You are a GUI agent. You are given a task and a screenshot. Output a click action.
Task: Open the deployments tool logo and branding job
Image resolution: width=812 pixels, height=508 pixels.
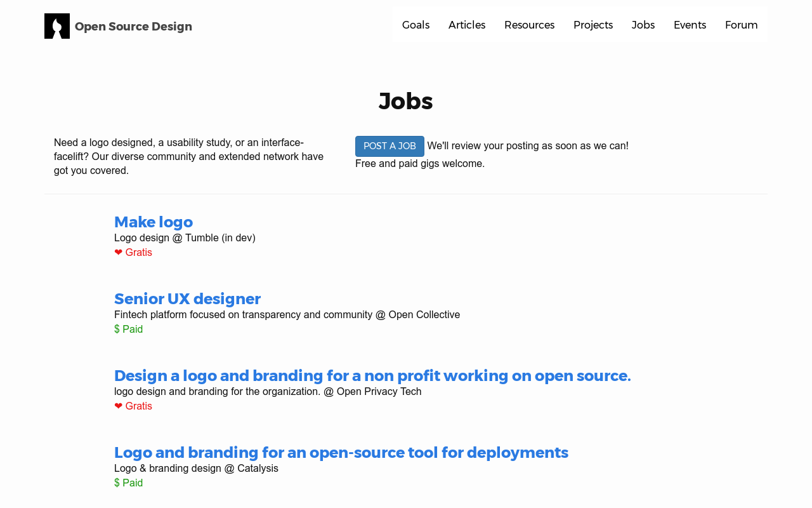(341, 453)
